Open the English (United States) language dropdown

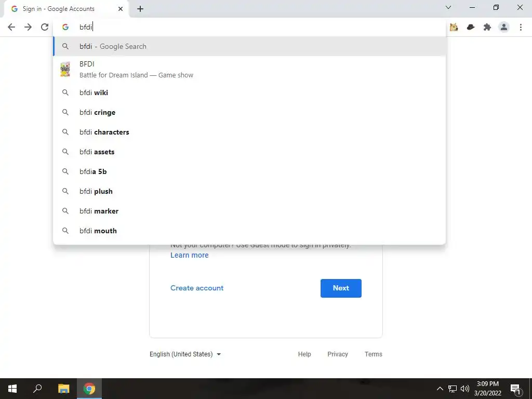tap(185, 354)
